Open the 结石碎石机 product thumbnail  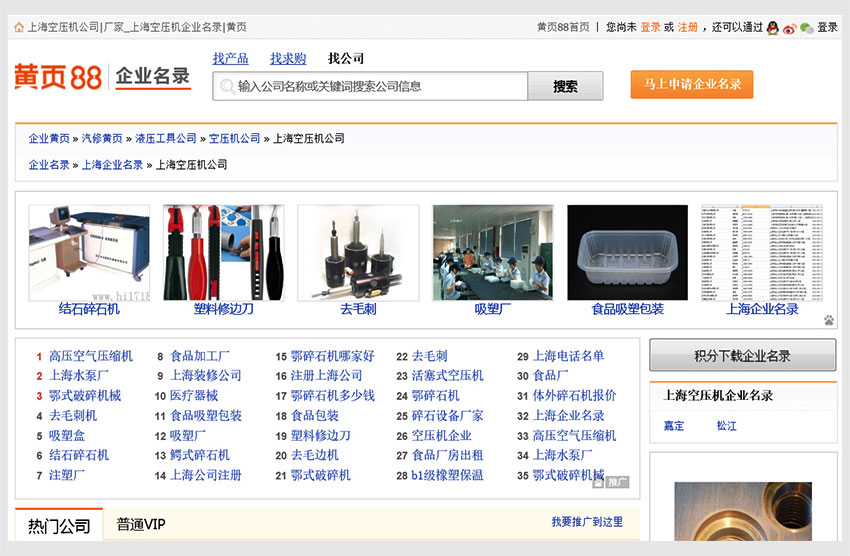click(89, 253)
